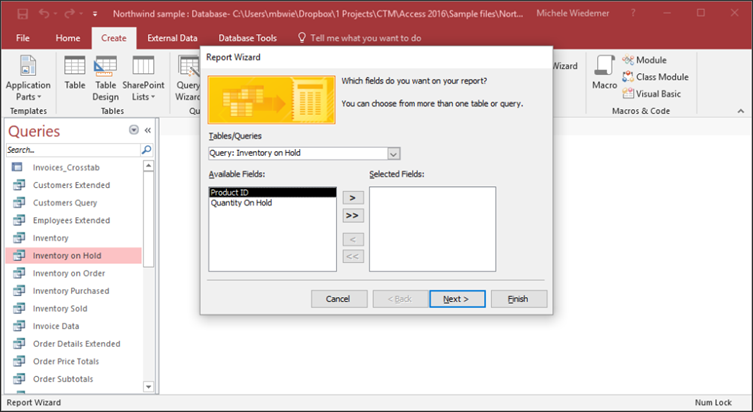Click the Invoices_Crosstab query icon
Screen dimensions: 753x412
pos(17,167)
